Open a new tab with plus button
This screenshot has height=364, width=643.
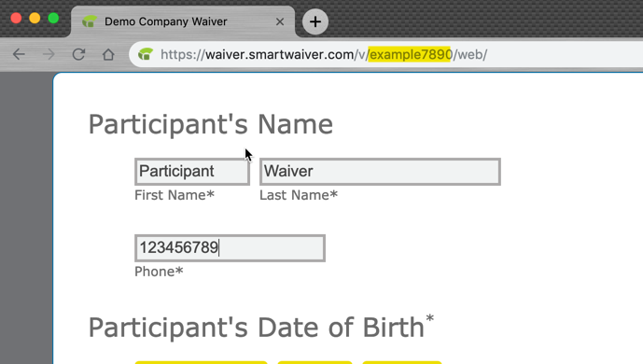(315, 21)
